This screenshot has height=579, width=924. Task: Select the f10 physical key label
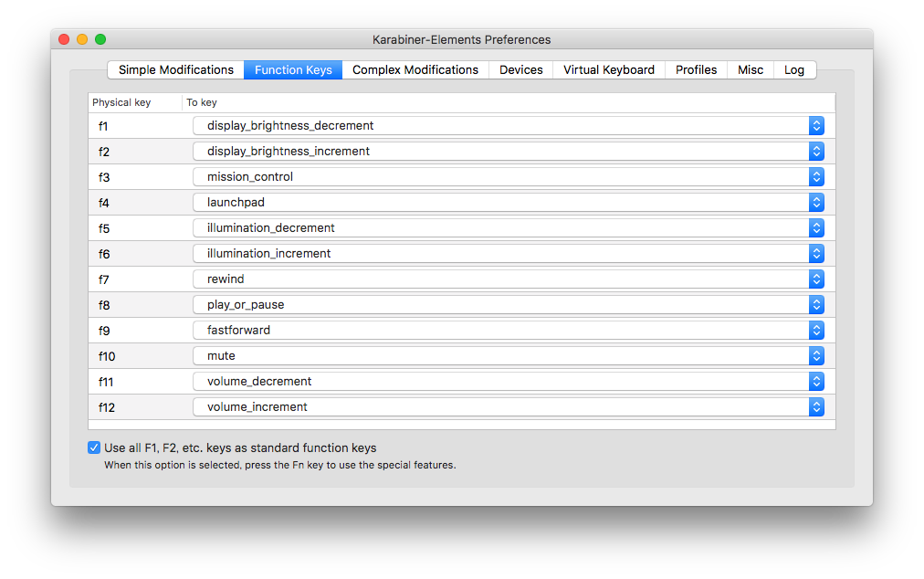coord(107,356)
